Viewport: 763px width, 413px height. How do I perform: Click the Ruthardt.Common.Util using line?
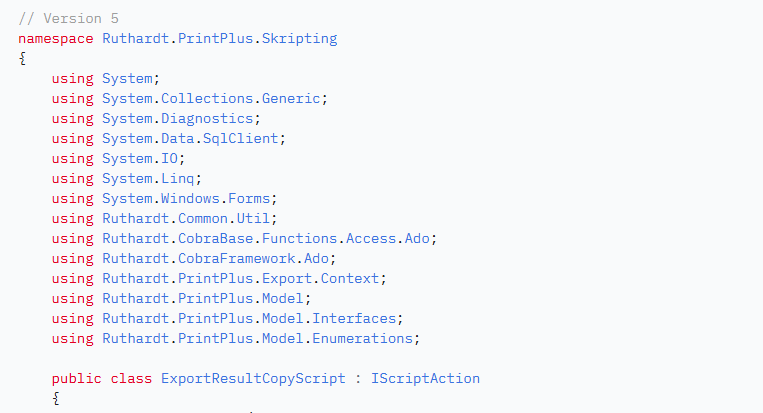(165, 219)
